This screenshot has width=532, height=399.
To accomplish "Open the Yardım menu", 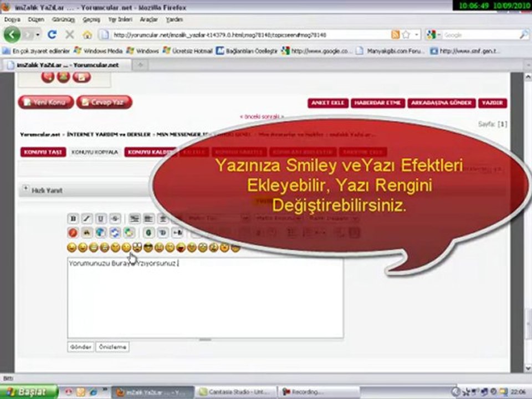I will tap(175, 20).
